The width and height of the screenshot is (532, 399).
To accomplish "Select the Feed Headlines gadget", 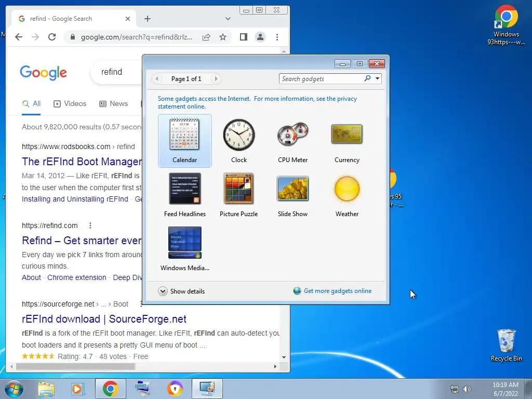I will (x=184, y=195).
